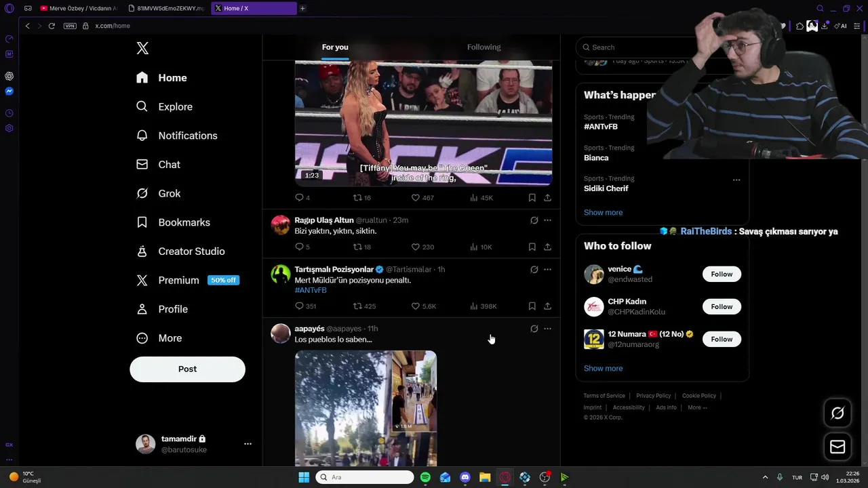Like the Tiffany video post
868x488 pixels.
point(422,198)
